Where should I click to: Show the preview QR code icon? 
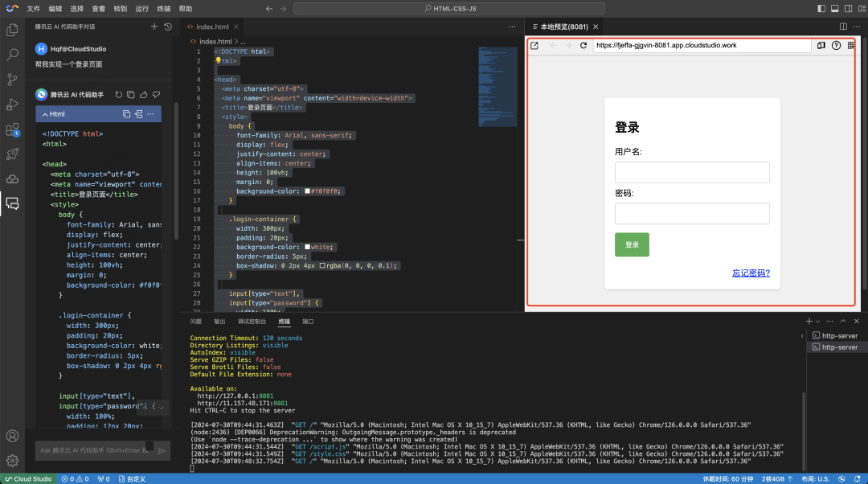(x=851, y=45)
